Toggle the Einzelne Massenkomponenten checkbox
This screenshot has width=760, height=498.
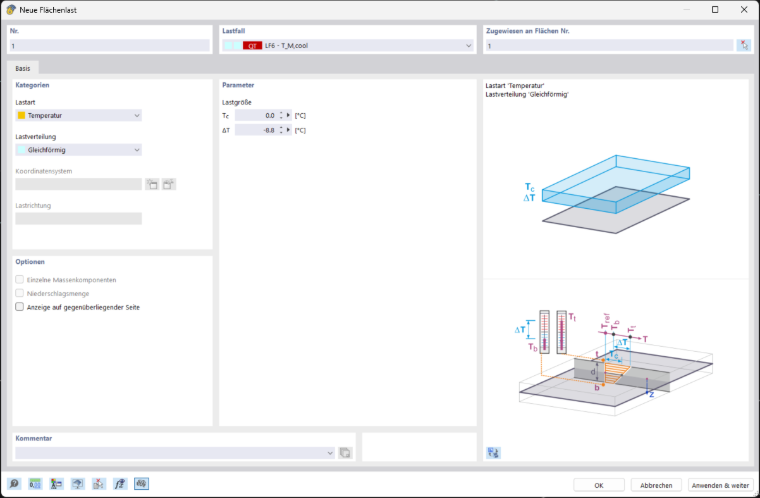point(19,280)
